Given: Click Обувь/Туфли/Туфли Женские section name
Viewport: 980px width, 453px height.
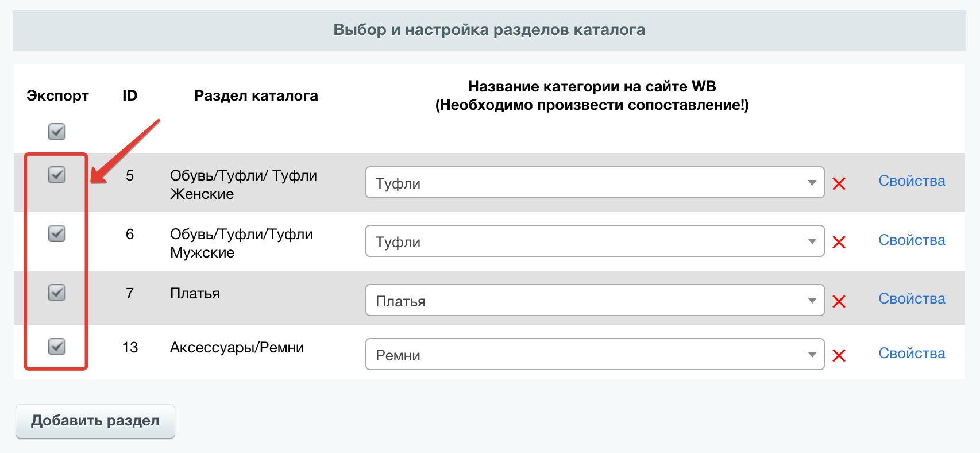Looking at the screenshot, I should tap(243, 185).
